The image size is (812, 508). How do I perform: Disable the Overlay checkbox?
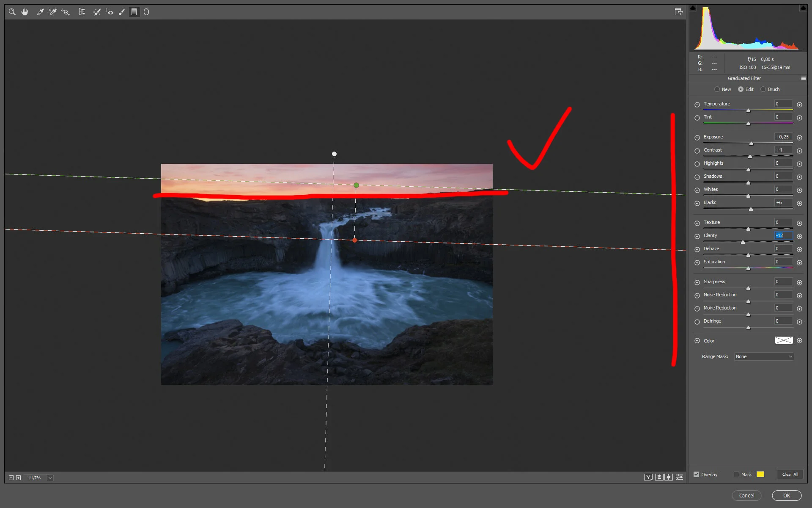point(697,474)
